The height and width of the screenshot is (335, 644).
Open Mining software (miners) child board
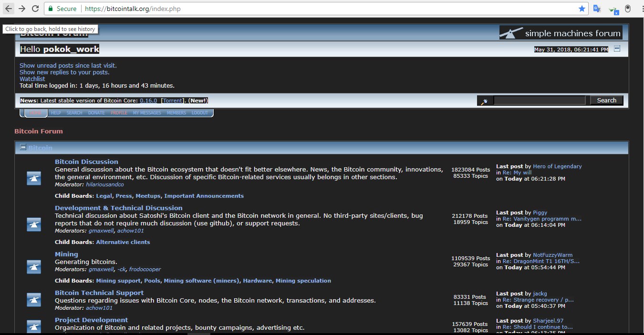coord(201,281)
